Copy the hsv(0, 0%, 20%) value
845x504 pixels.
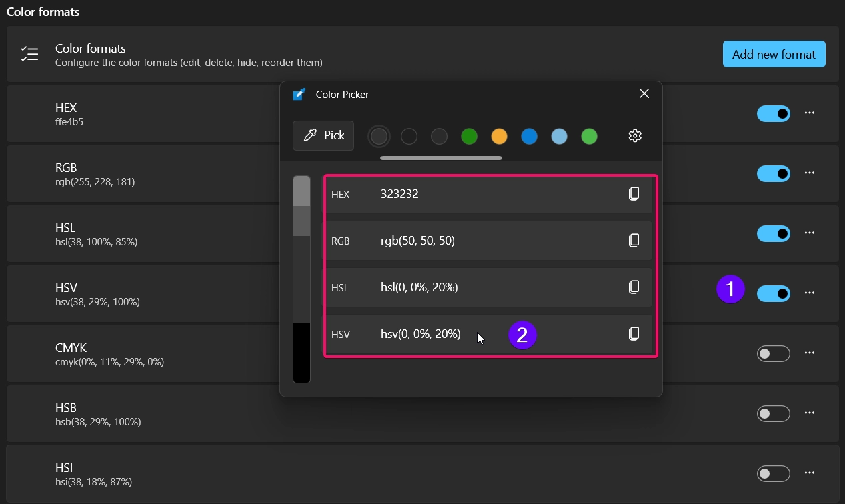634,334
